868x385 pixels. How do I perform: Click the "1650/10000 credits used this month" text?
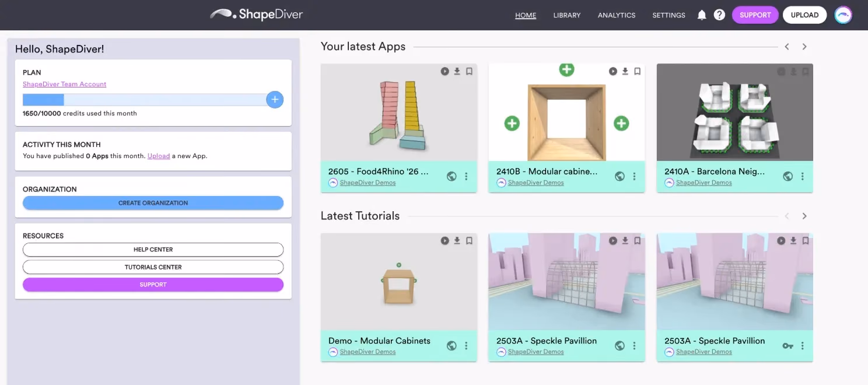(x=80, y=113)
